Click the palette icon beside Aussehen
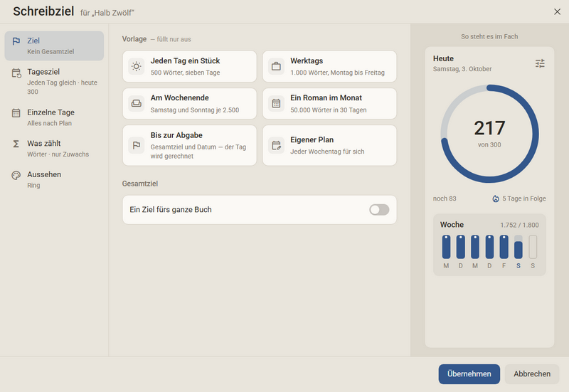The image size is (569, 392). [16, 175]
